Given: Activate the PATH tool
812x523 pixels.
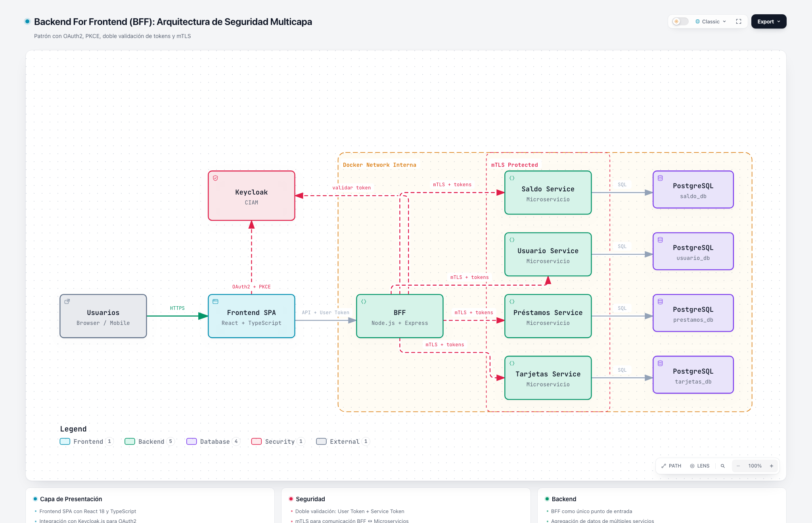Looking at the screenshot, I should click(671, 466).
